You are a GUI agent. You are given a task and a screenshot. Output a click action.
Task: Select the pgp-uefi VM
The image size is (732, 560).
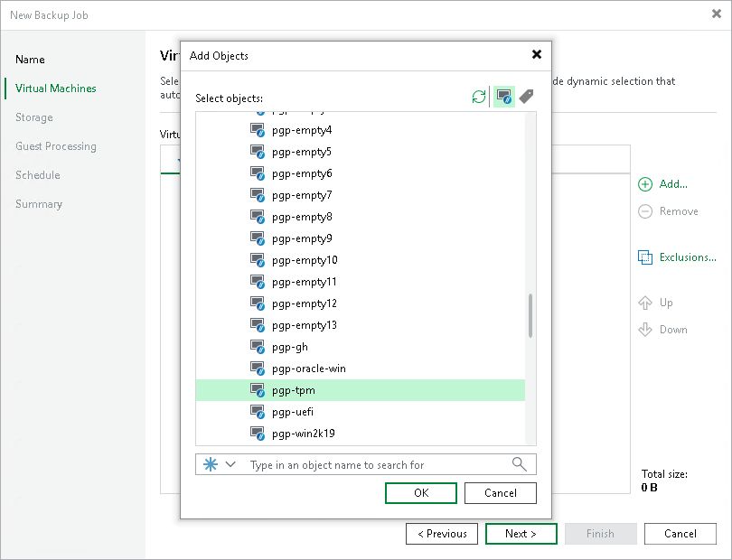(x=293, y=412)
